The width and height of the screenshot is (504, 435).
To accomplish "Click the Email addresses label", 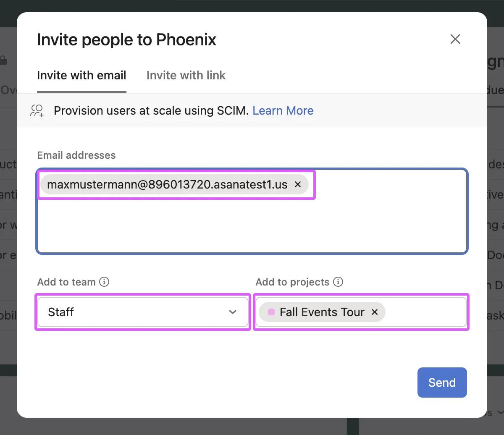I will [76, 155].
